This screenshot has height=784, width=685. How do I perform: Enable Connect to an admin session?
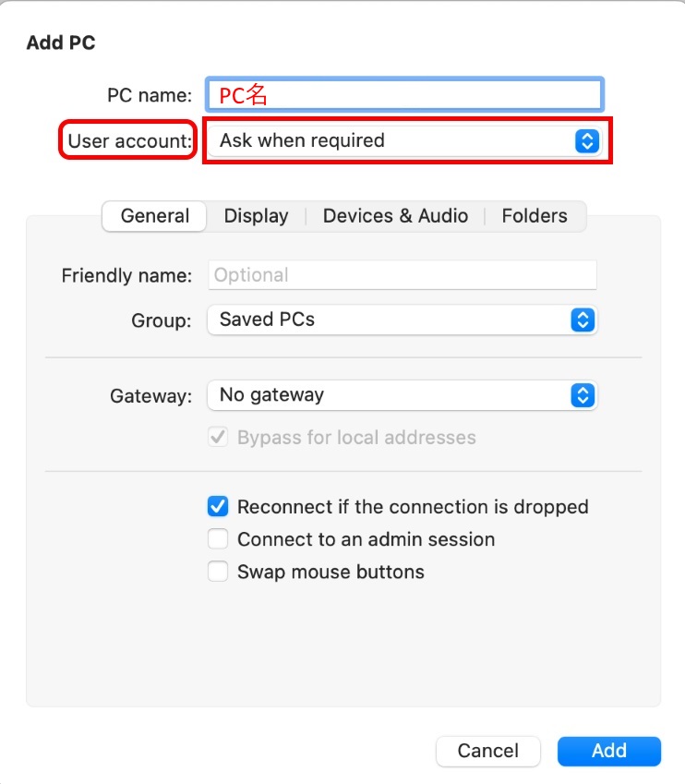tap(218, 539)
